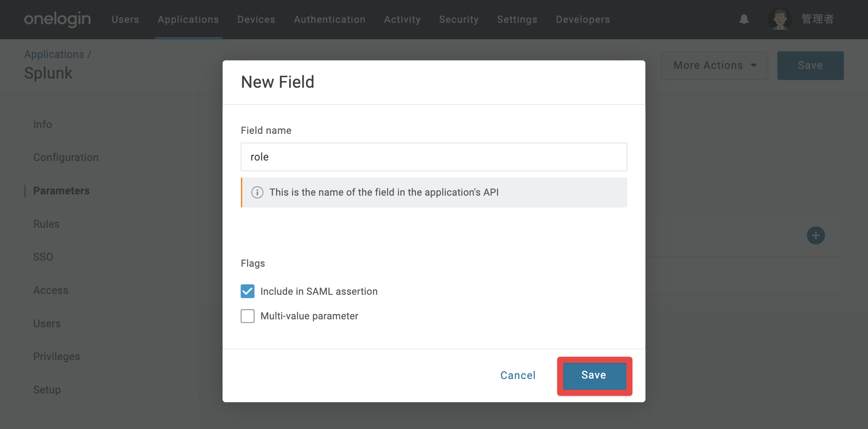Click the Field name input box
The height and width of the screenshot is (429, 868).
click(x=434, y=157)
